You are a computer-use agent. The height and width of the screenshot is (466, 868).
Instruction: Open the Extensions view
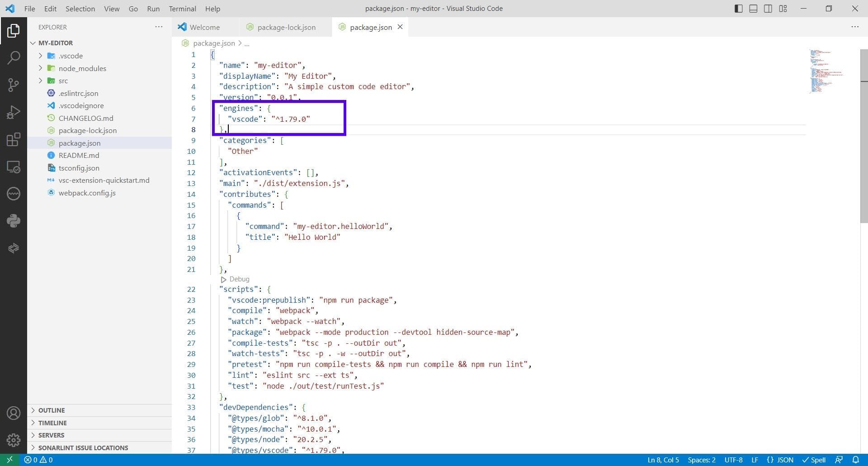coord(14,139)
